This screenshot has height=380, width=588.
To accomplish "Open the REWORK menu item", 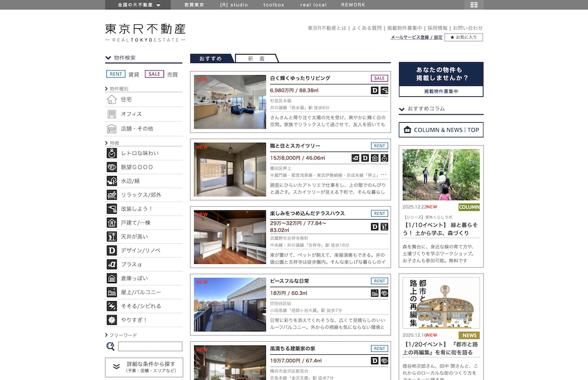I will click(x=353, y=4).
